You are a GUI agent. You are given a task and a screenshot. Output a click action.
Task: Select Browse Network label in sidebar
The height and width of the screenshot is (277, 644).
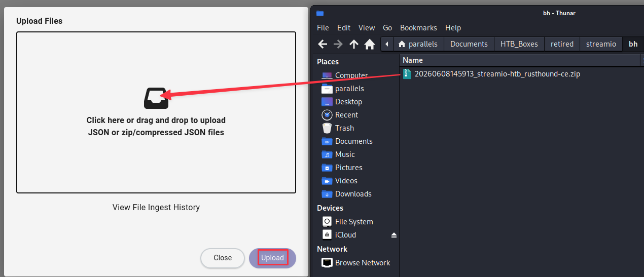click(363, 263)
